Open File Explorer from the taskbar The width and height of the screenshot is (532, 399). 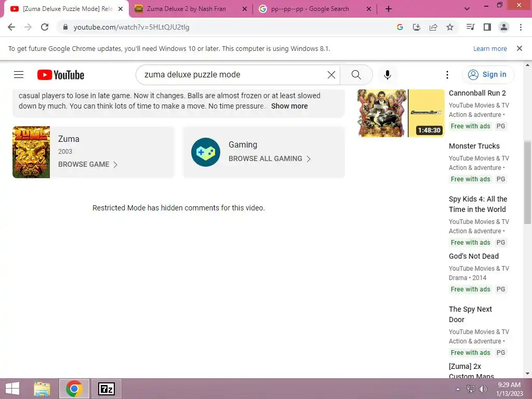[x=42, y=389]
